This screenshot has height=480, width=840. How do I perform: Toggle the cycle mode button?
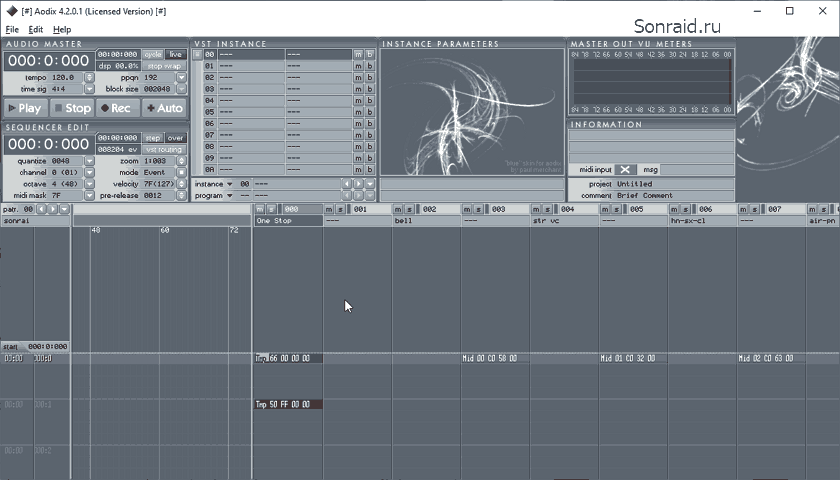point(153,55)
